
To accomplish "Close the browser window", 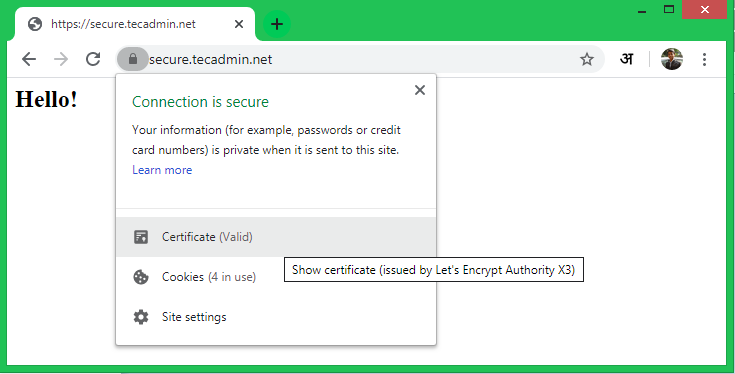I will pos(704,9).
